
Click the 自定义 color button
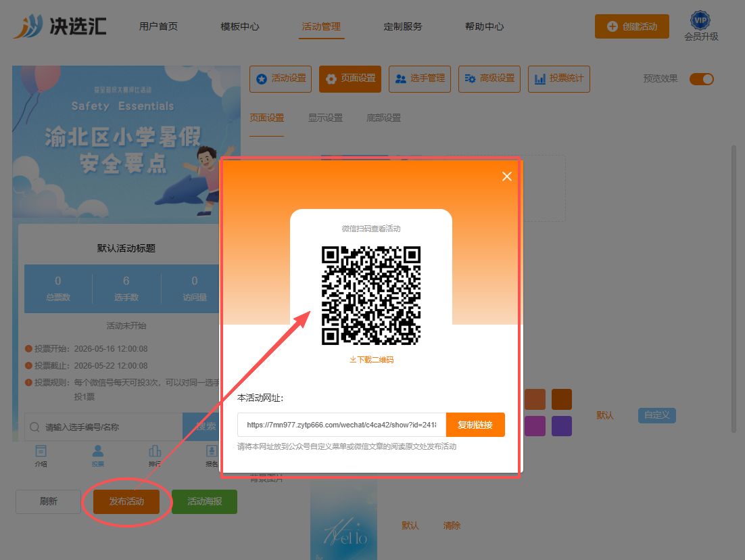pos(656,415)
